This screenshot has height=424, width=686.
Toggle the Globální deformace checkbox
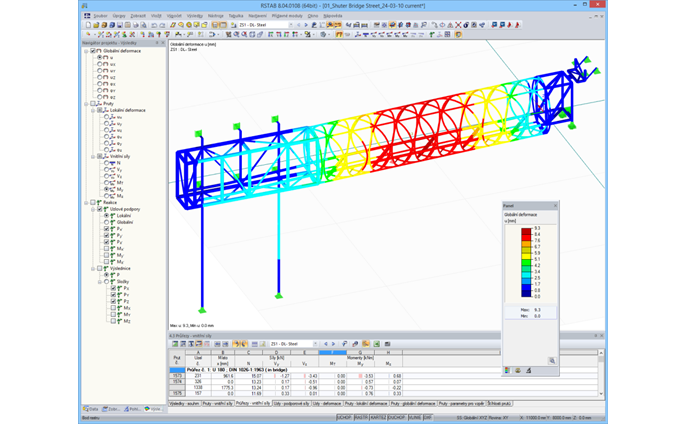93,51
